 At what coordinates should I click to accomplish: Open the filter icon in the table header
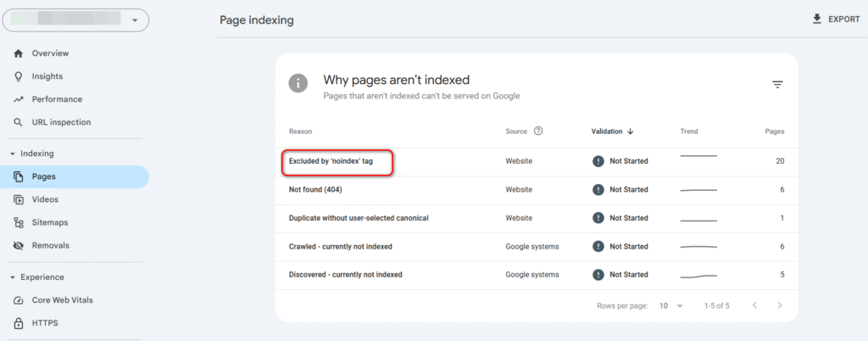(777, 84)
